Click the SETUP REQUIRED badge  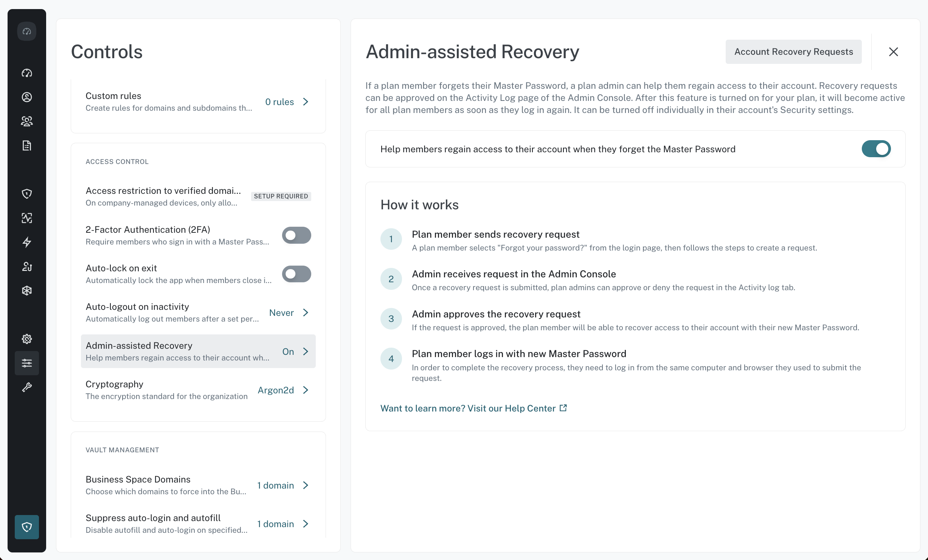pyautogui.click(x=281, y=196)
